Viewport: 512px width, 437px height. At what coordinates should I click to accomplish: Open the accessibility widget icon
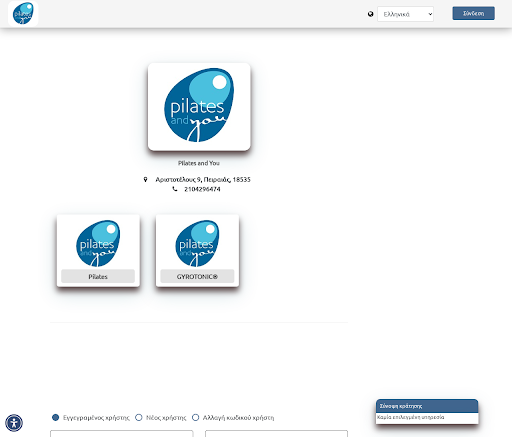tap(14, 423)
